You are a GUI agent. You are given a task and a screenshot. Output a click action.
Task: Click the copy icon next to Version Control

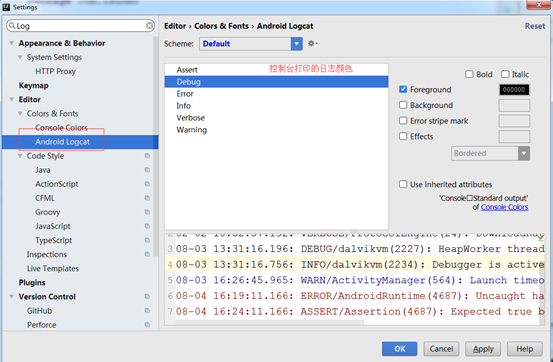pos(147,296)
